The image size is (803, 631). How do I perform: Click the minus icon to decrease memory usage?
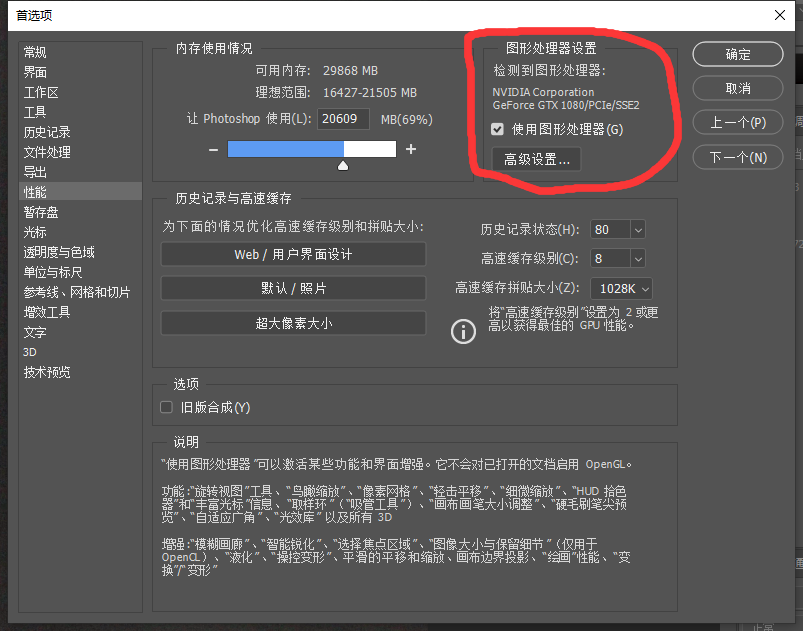[212, 150]
